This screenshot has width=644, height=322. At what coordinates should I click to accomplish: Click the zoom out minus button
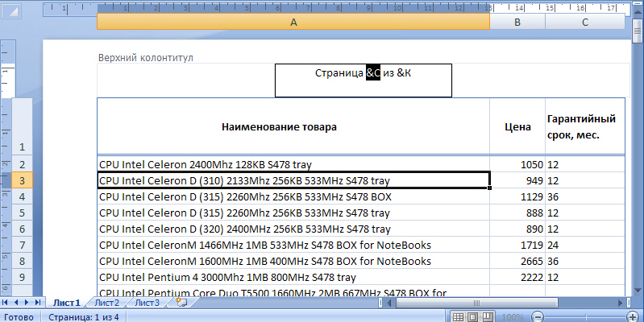[x=538, y=316]
